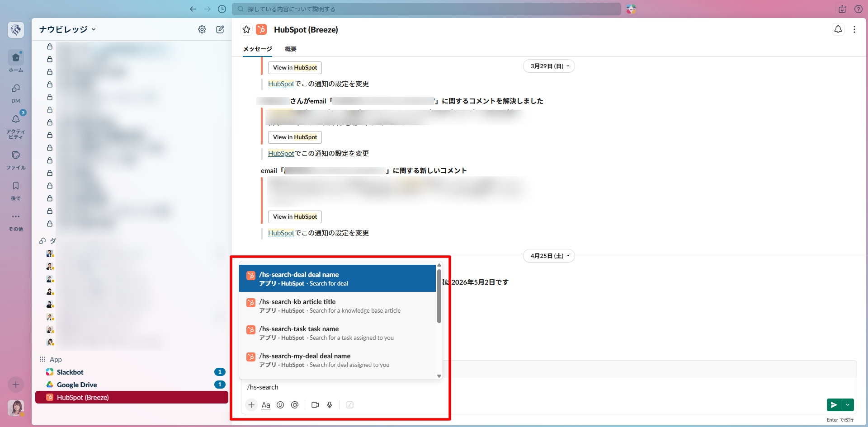Click the plus attach button in composer
The width and height of the screenshot is (868, 427).
point(251,405)
